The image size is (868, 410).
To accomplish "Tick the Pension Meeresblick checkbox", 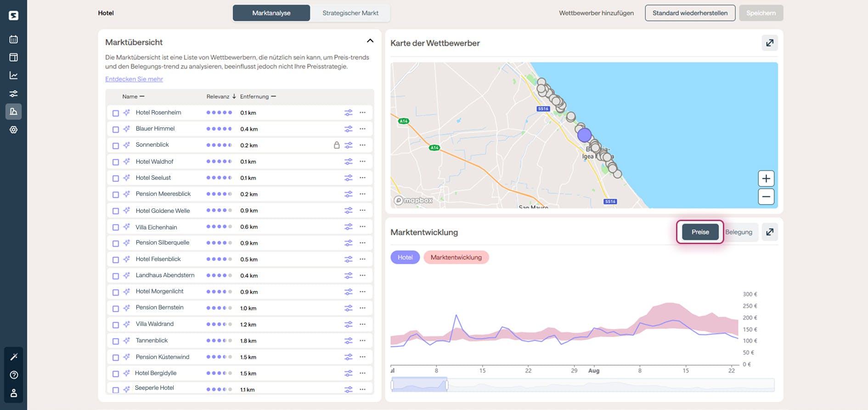I will 116,194.
